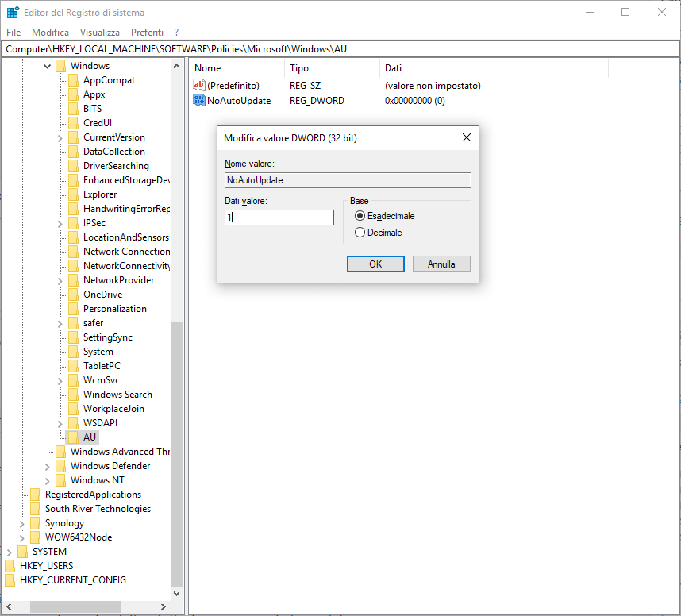Click the registry path address bar
Viewport: 681px width, 616px height.
pos(340,49)
